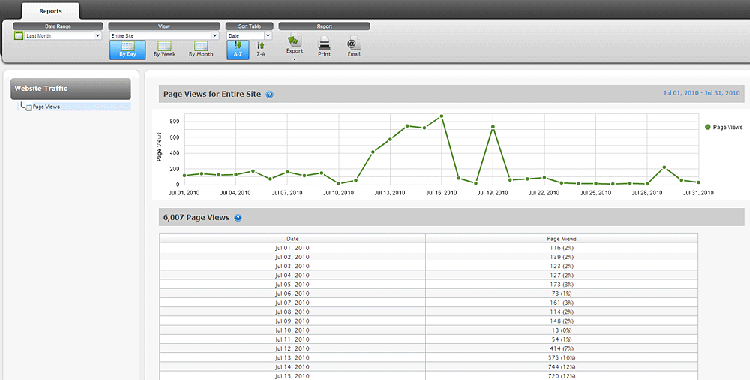The image size is (750, 380).
Task: Click the peak chart point at Jul 16
Action: [441, 116]
